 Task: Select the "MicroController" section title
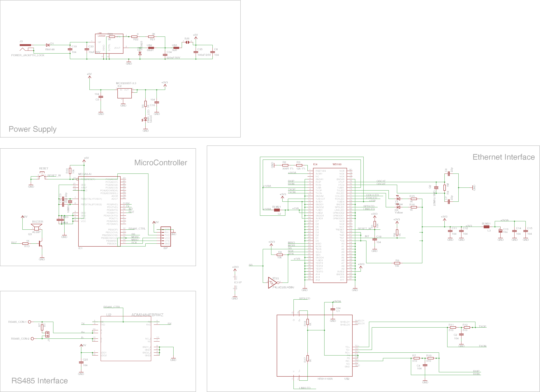(161, 163)
